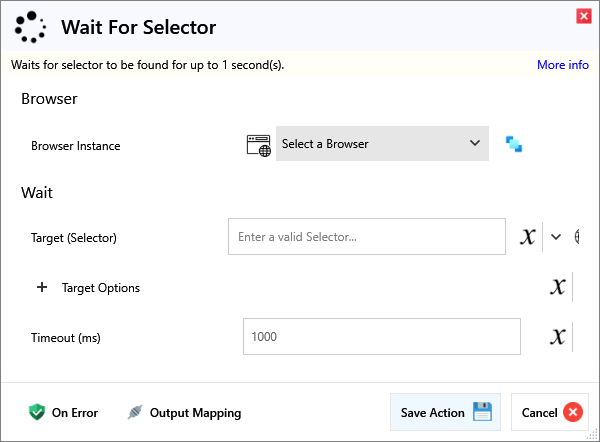Open the More info link

click(562, 65)
